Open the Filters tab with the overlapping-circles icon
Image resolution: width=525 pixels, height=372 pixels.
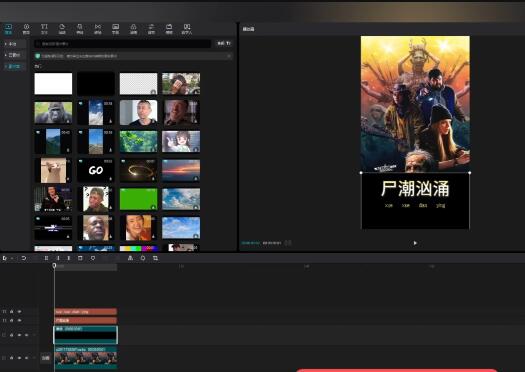133,29
